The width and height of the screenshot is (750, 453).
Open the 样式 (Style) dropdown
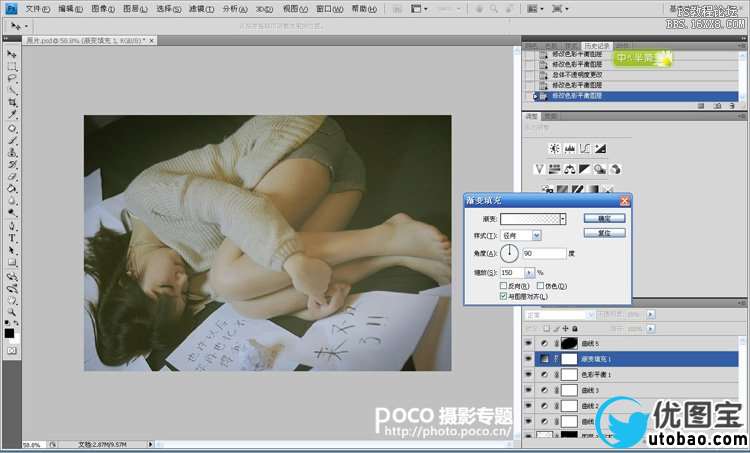click(x=536, y=235)
